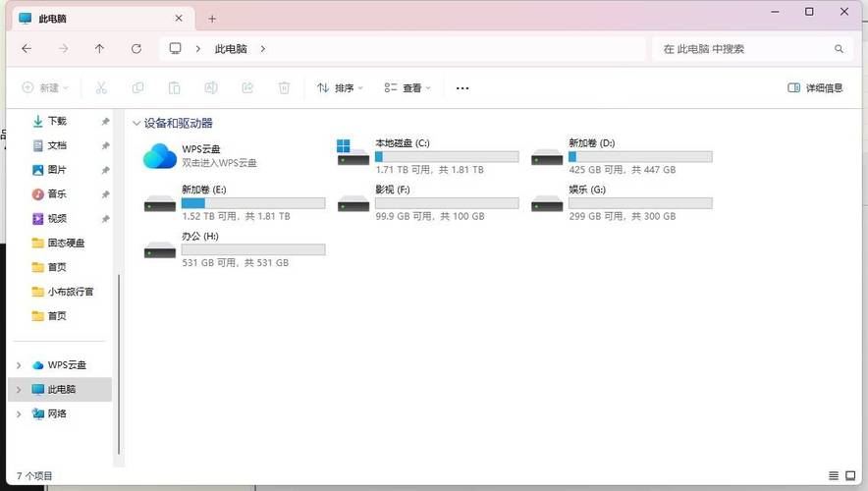868x491 pixels.
Task: Click the "7 个项目" status text
Action: [x=34, y=475]
